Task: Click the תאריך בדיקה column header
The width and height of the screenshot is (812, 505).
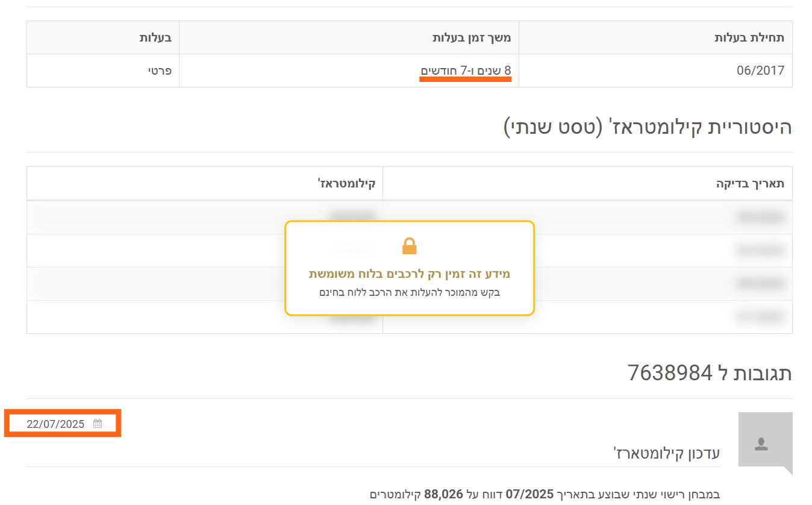Action: tap(750, 183)
